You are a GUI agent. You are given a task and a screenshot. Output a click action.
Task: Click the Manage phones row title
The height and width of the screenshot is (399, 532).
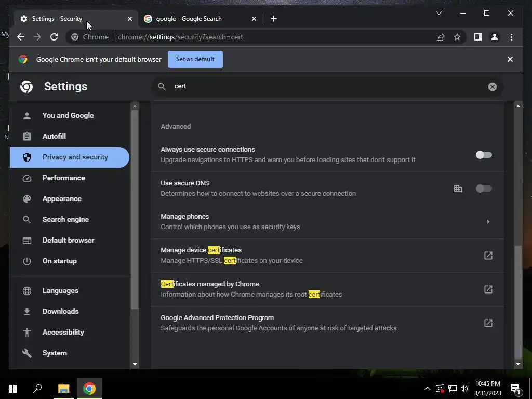(x=184, y=217)
